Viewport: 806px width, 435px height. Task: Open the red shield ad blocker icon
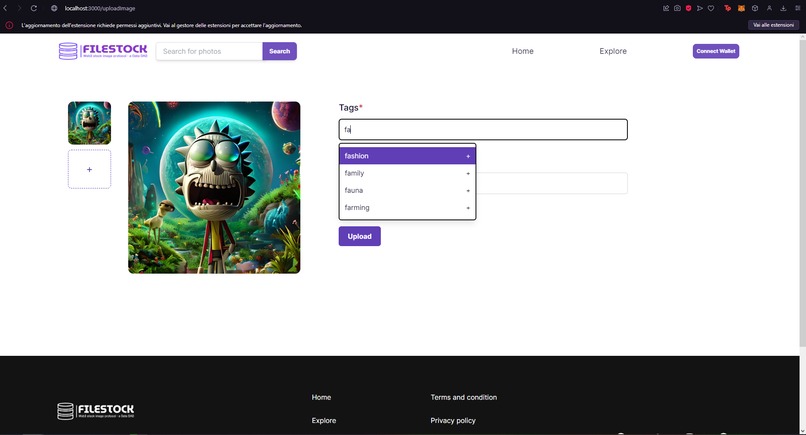click(x=688, y=8)
